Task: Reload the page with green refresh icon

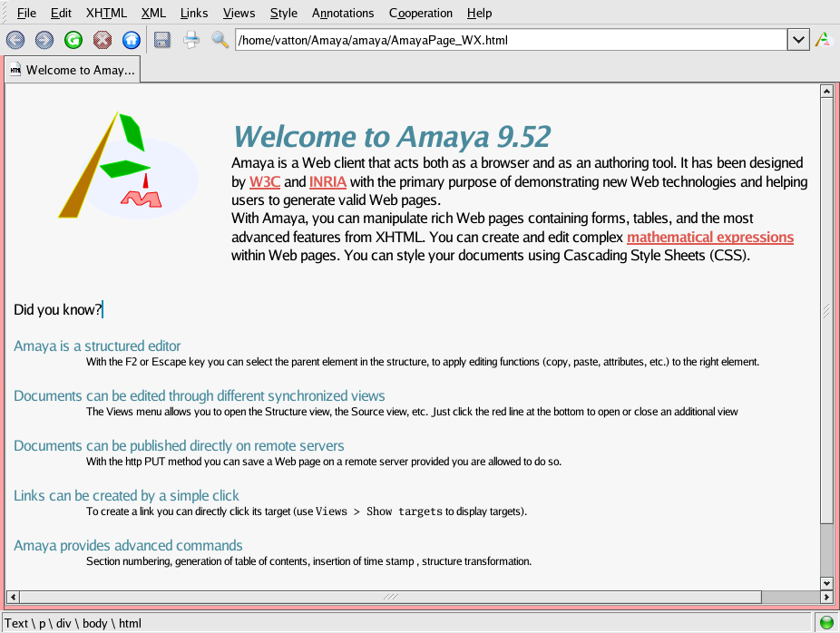Action: [x=73, y=40]
